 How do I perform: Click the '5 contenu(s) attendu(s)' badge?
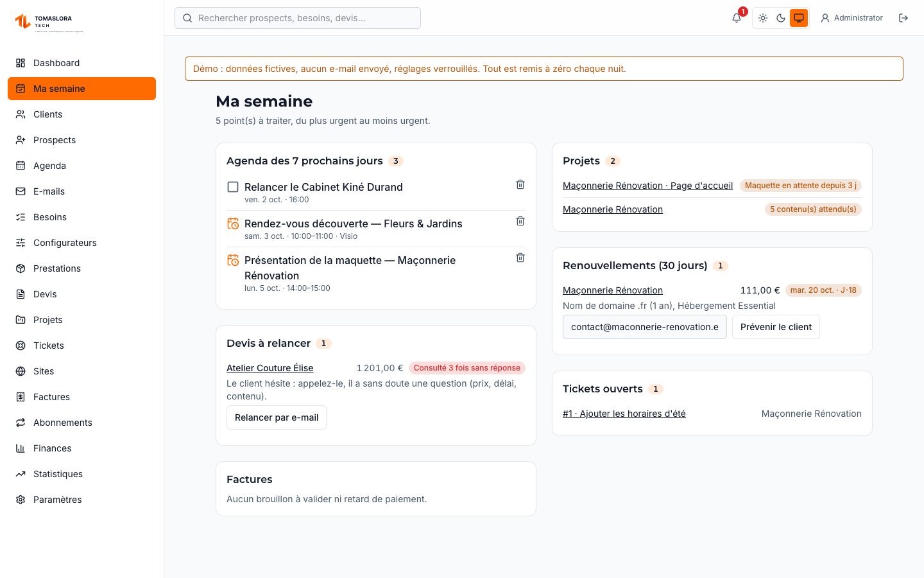[x=813, y=209]
